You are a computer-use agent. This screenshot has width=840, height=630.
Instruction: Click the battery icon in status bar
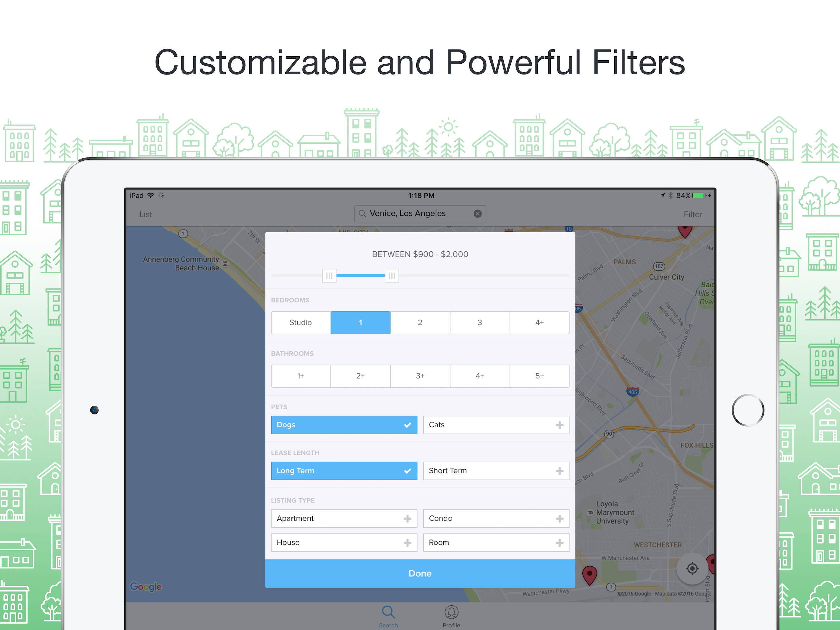tap(699, 195)
